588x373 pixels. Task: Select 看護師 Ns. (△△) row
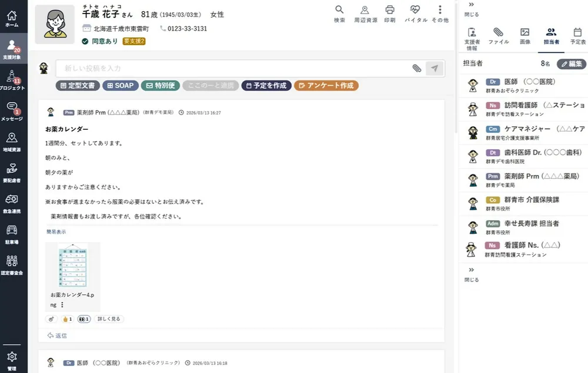pos(524,250)
